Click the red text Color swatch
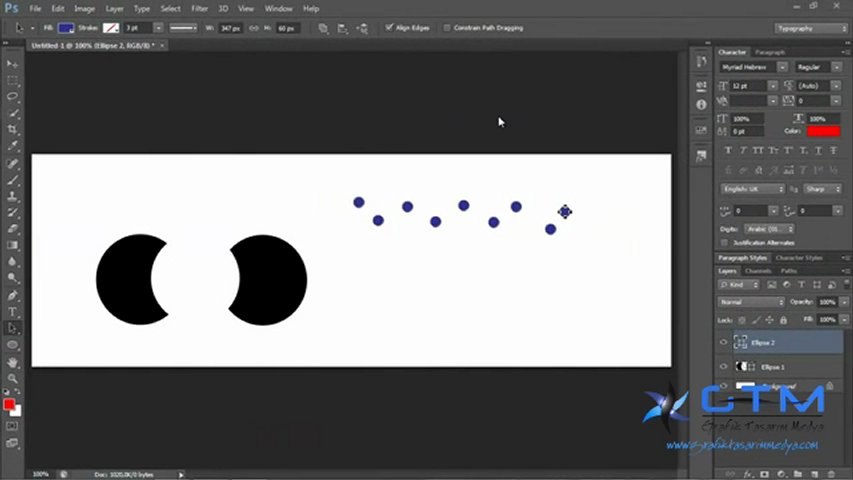The image size is (853, 480). pos(823,131)
